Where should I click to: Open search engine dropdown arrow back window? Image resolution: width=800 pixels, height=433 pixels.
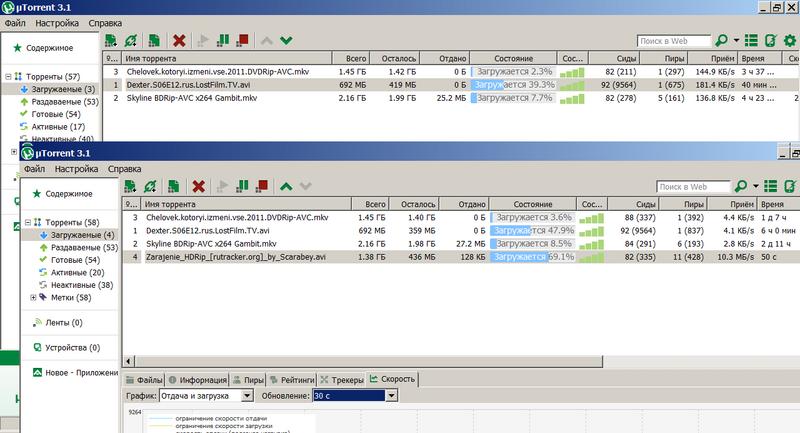click(x=736, y=40)
